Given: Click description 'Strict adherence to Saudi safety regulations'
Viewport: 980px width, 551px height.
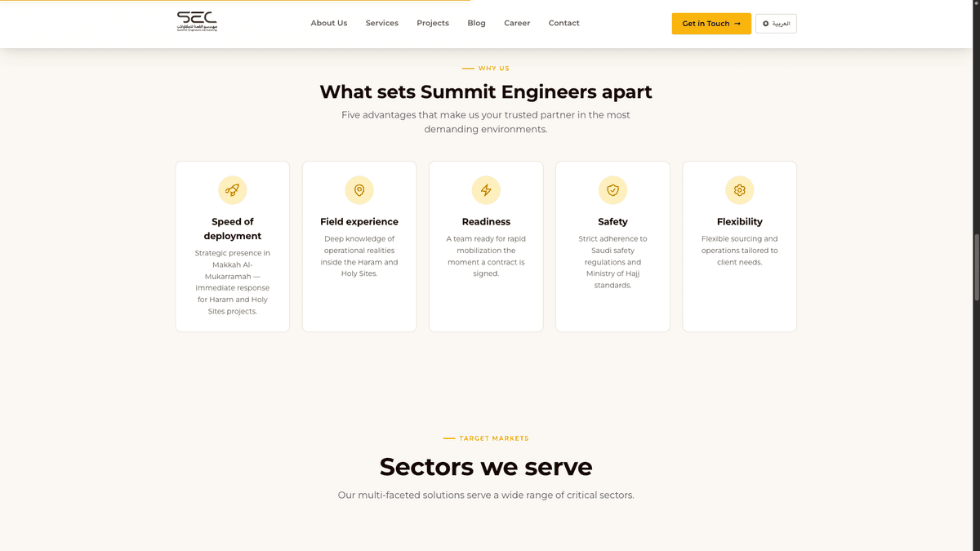Looking at the screenshot, I should click(x=612, y=262).
